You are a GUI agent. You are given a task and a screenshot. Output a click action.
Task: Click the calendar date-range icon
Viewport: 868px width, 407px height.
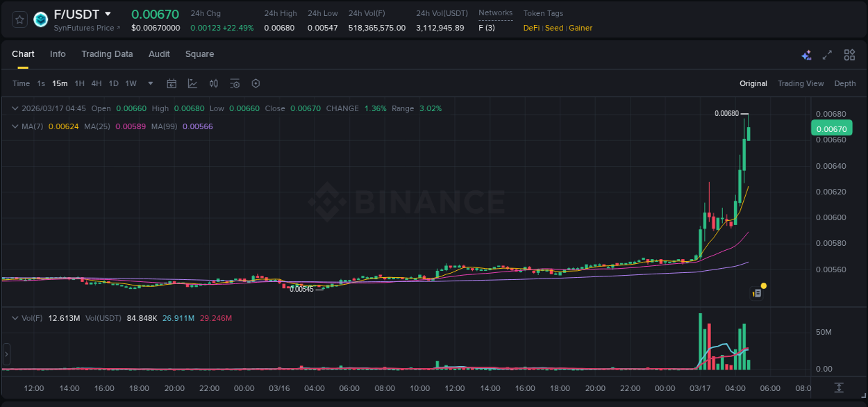(172, 83)
